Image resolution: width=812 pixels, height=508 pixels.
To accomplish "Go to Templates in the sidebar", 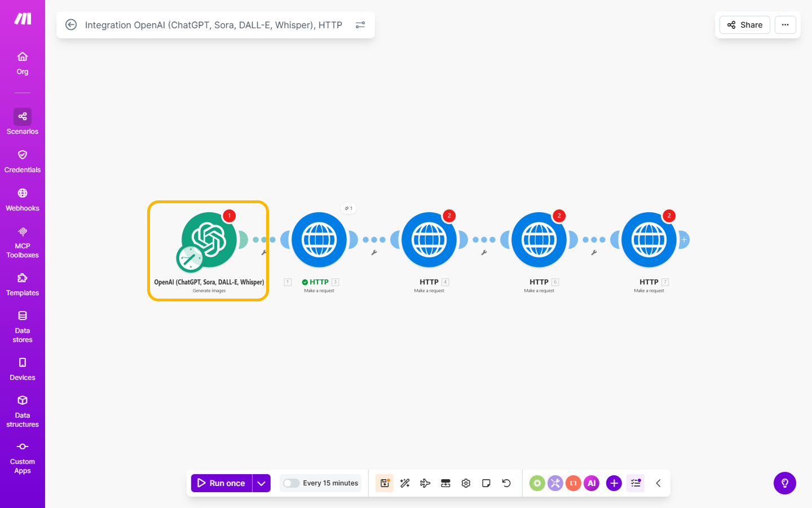I will (x=23, y=284).
